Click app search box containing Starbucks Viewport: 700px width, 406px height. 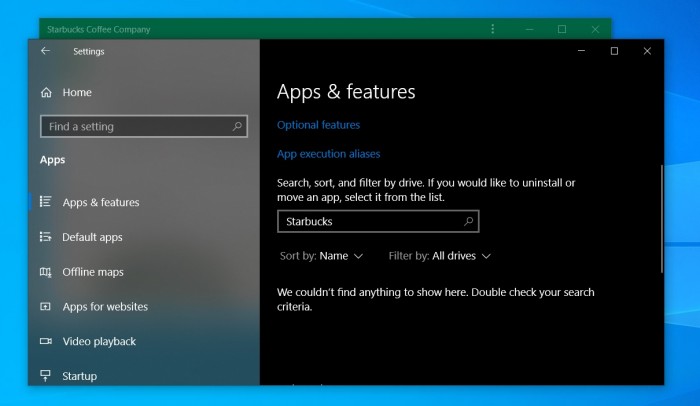(x=378, y=222)
